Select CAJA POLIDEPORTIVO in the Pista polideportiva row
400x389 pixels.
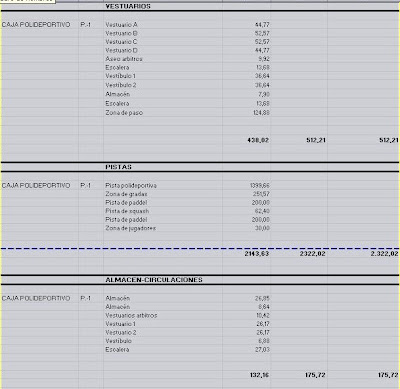click(x=36, y=185)
